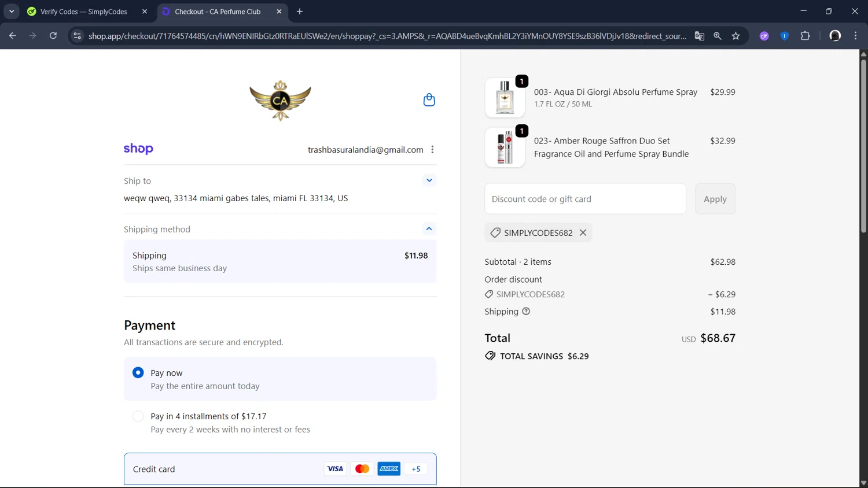Open the zoom magnifier icon in address bar
This screenshot has height=488, width=868.
pyautogui.click(x=718, y=36)
